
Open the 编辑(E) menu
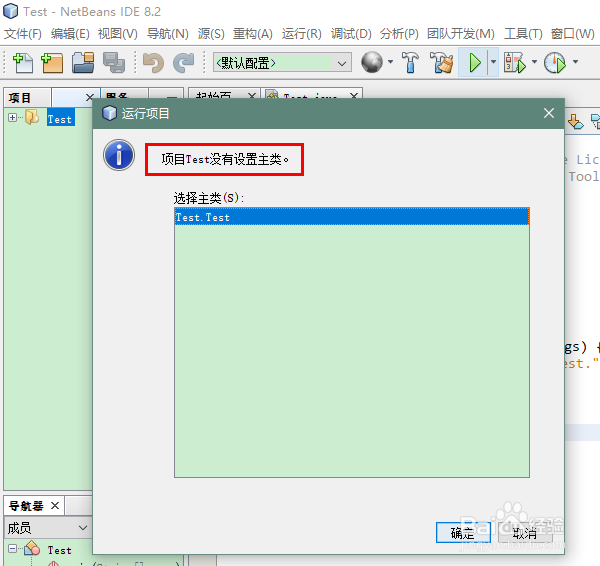70,34
